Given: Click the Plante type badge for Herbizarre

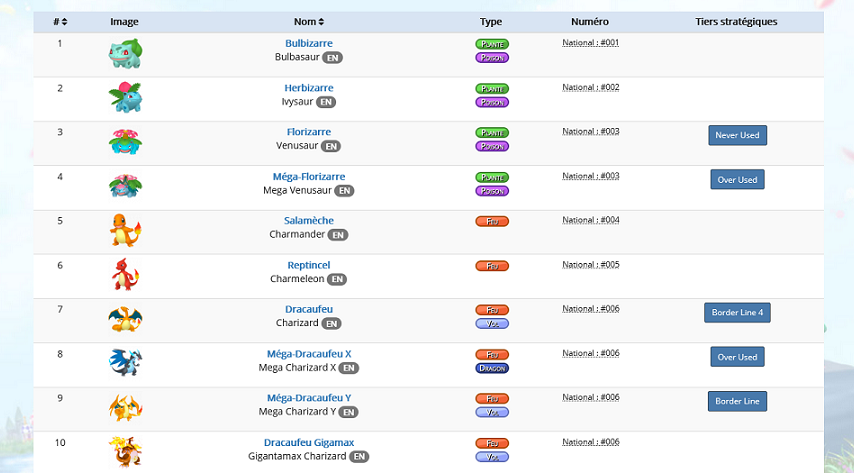Looking at the screenshot, I should click(x=492, y=89).
